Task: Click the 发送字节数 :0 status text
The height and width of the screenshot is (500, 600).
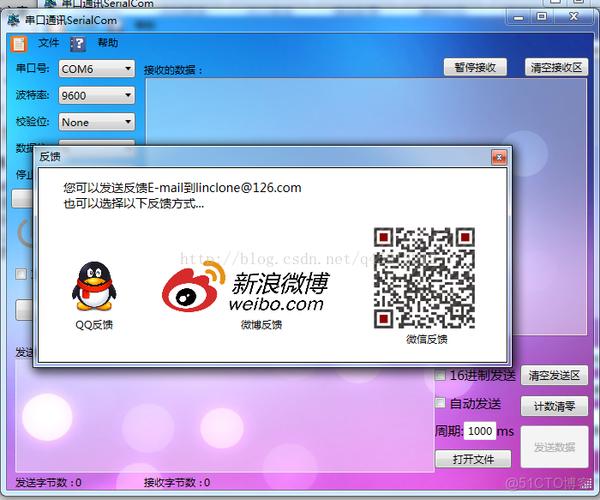Action: pyautogui.click(x=49, y=482)
